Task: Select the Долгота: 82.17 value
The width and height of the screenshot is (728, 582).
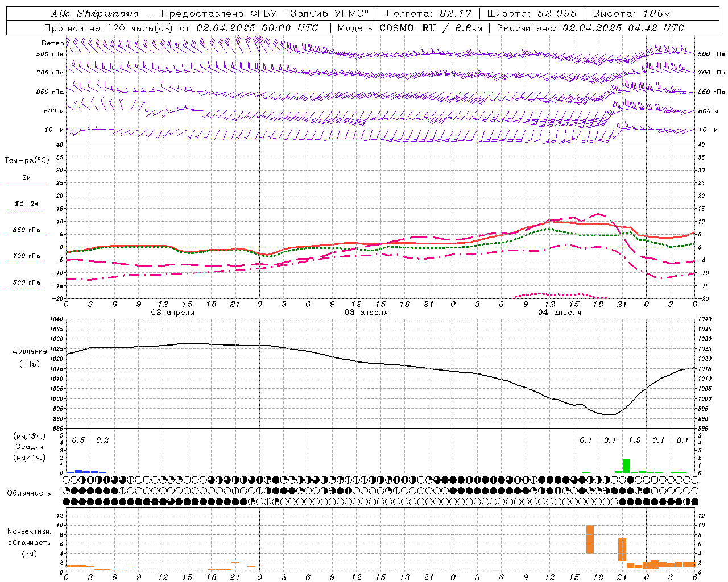Action: tap(429, 14)
